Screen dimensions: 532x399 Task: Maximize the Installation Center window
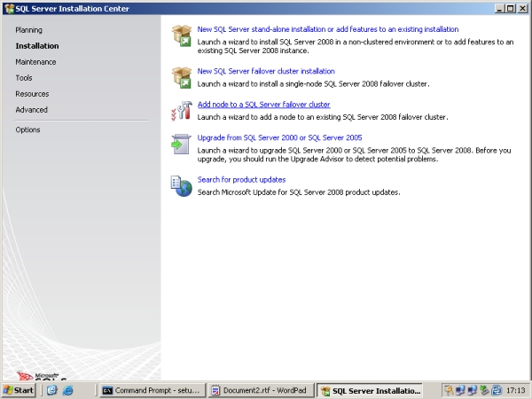pyautogui.click(x=511, y=9)
